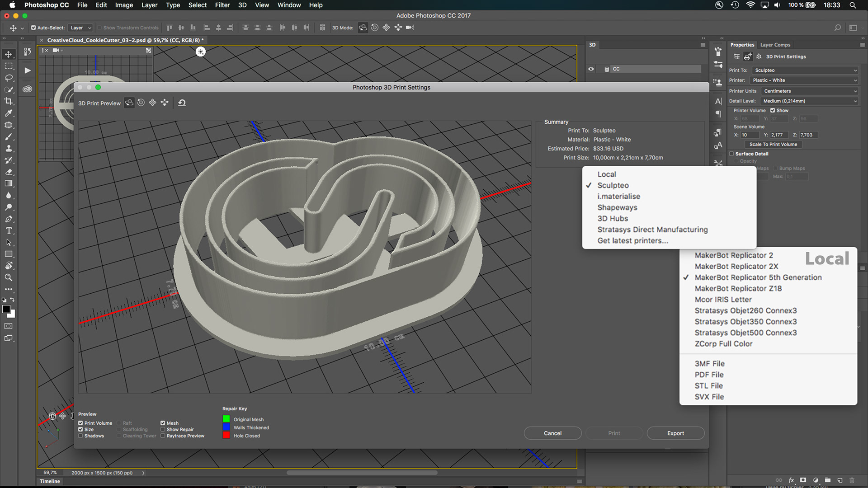Select the Dodge tool
The height and width of the screenshot is (488, 868).
(9, 207)
